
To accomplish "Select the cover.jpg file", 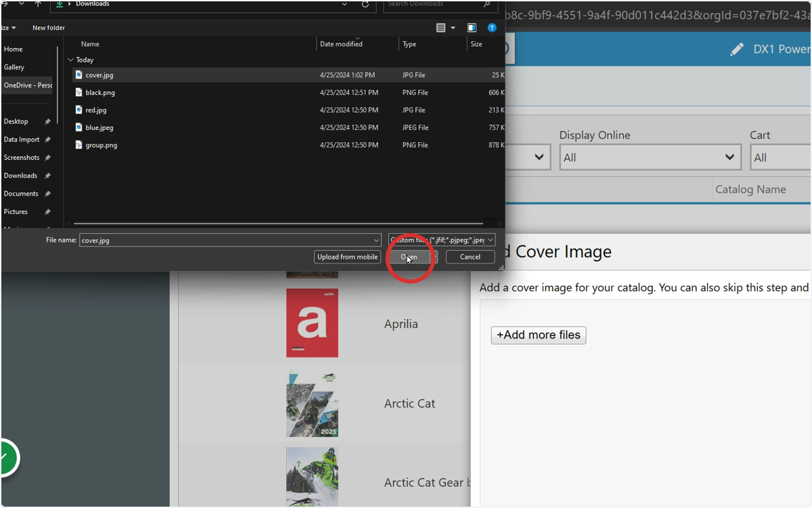I will point(288,75).
